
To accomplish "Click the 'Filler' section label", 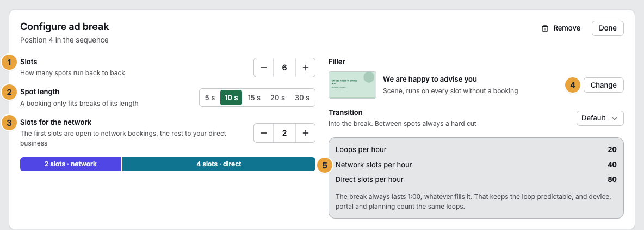I will (337, 62).
